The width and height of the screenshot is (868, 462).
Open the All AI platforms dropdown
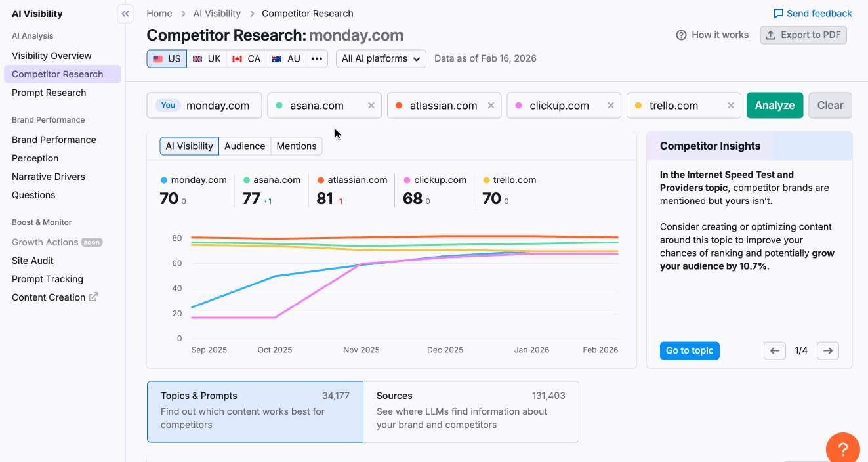coord(381,58)
